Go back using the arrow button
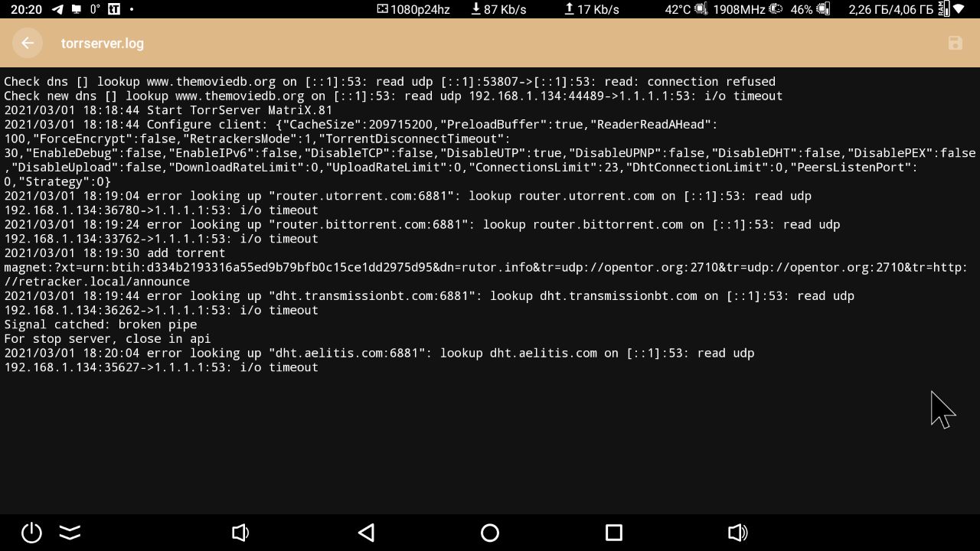This screenshot has width=980, height=551. coord(28,43)
